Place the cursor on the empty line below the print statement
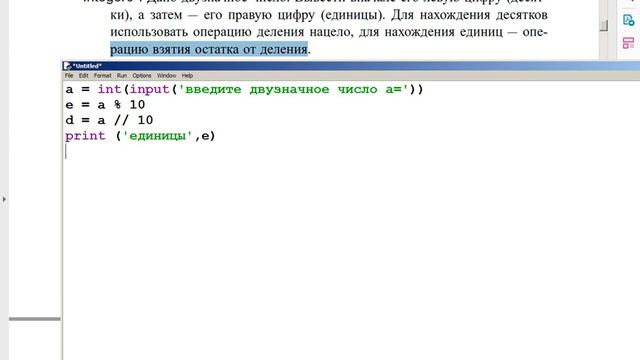This screenshot has height=360, width=640. coord(351,151)
